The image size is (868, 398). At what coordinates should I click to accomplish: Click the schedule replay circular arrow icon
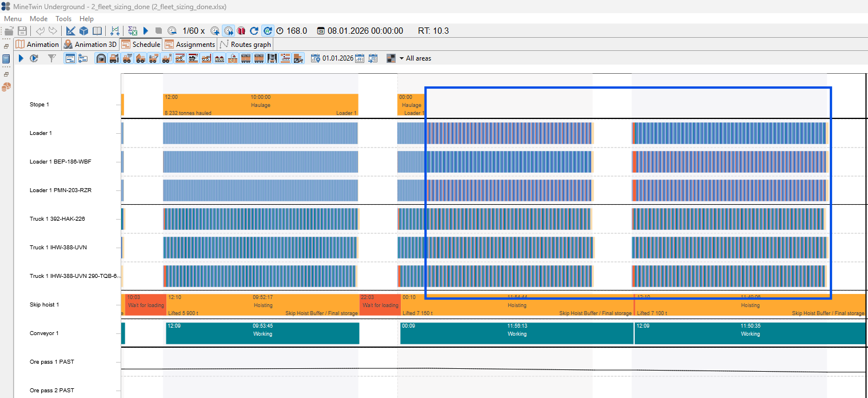click(x=34, y=58)
